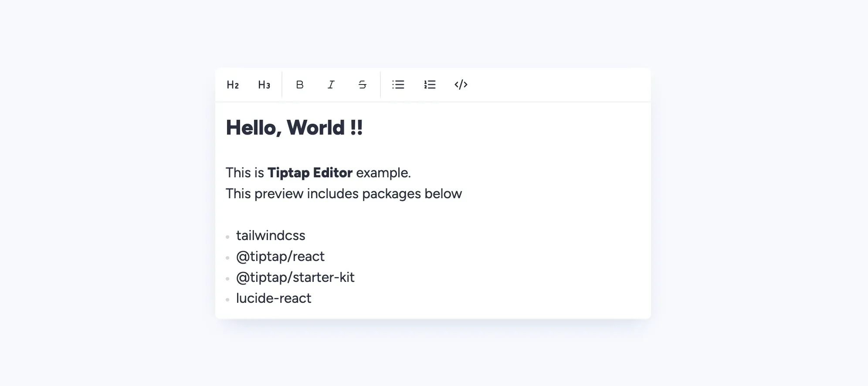Viewport: 868px width, 386px height.
Task: Click the "lucide-react" list item
Action: click(274, 298)
